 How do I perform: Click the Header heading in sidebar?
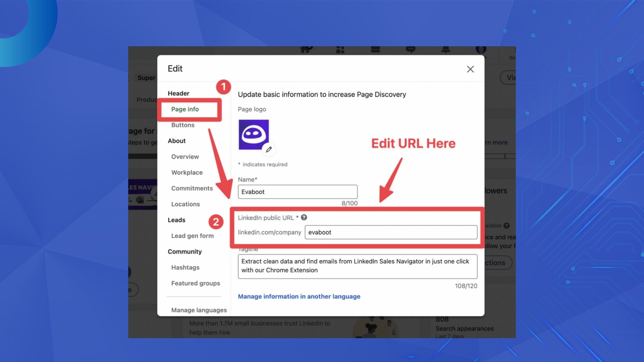click(179, 93)
